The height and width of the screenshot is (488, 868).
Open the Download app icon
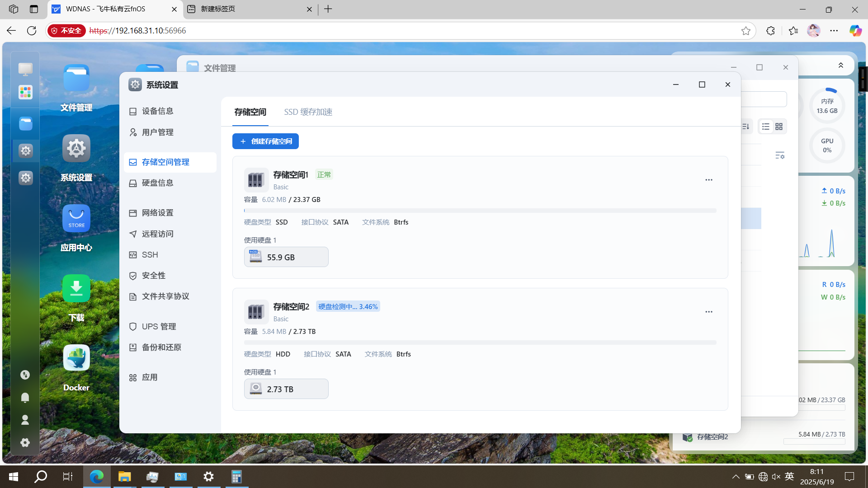tap(76, 289)
